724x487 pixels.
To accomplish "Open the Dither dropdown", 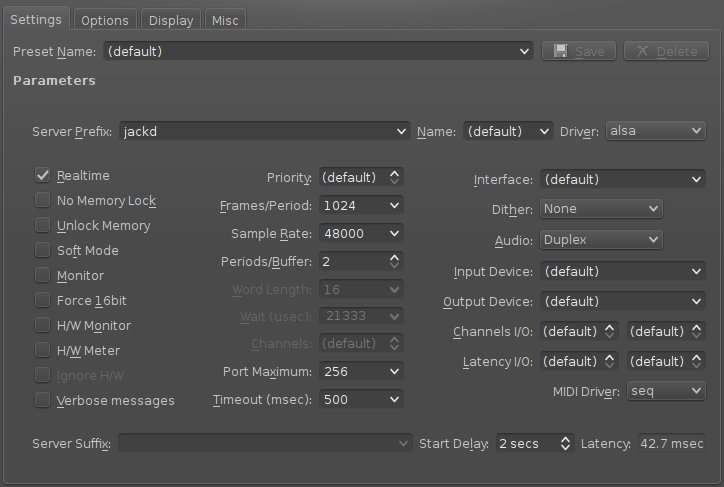I will tap(601, 209).
